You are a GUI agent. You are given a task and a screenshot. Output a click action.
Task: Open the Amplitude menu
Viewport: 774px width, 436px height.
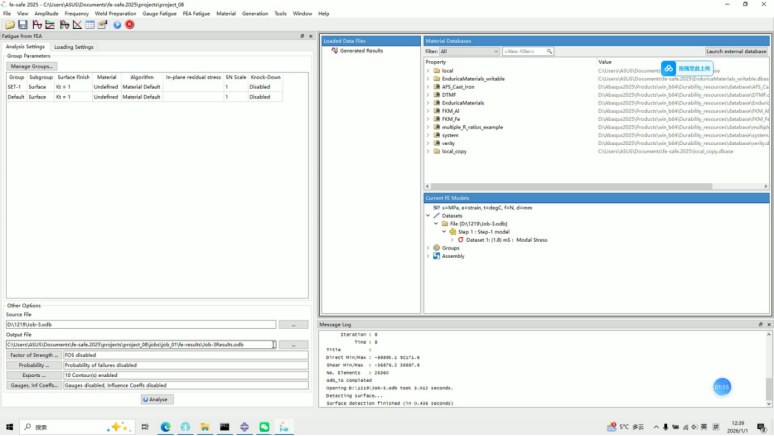coord(46,14)
